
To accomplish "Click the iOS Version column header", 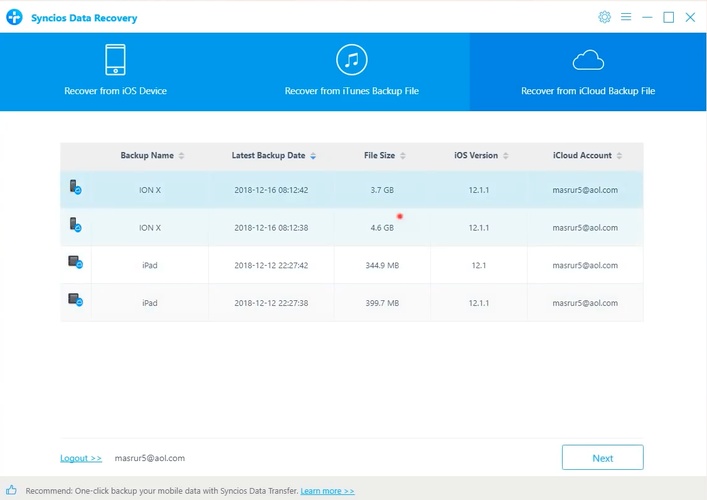I will coord(476,156).
